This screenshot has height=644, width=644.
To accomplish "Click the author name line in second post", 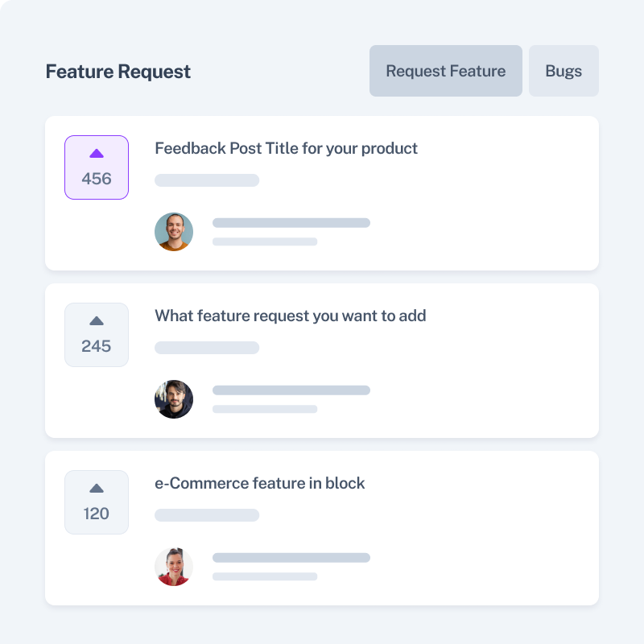I will pos(291,390).
